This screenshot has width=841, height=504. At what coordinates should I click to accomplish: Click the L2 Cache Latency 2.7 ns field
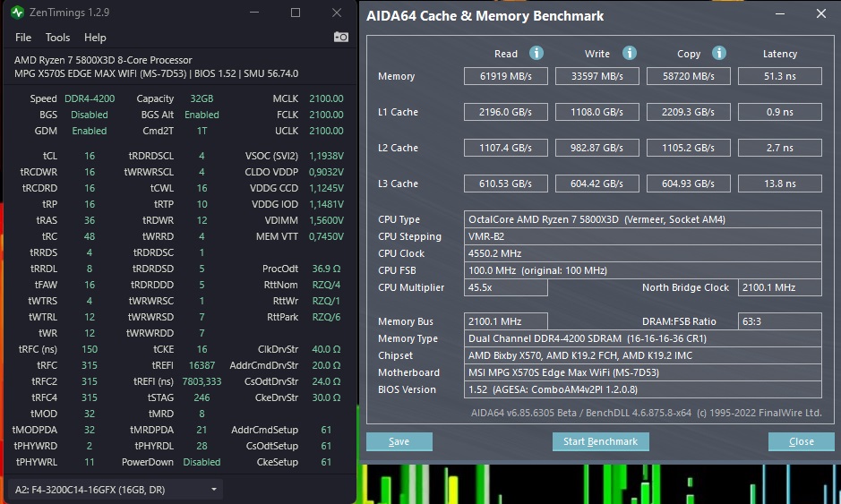click(780, 148)
